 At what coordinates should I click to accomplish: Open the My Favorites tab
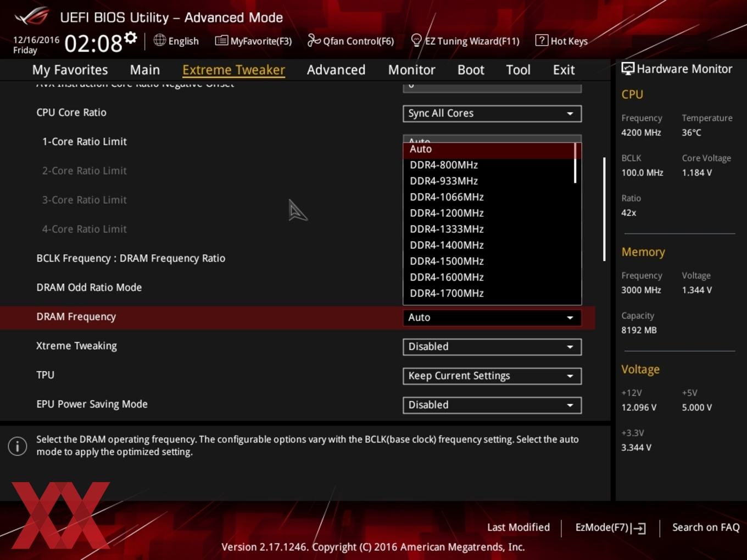(x=70, y=70)
